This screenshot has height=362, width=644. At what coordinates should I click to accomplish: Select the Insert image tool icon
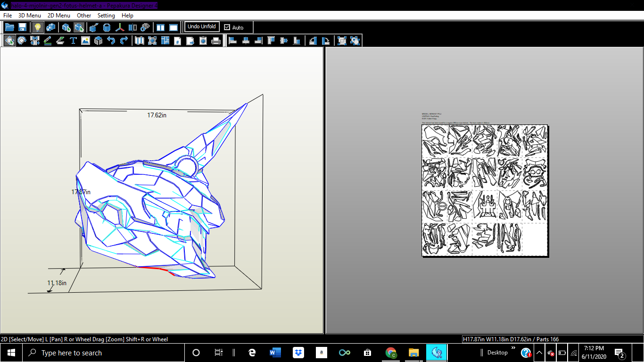(86, 41)
